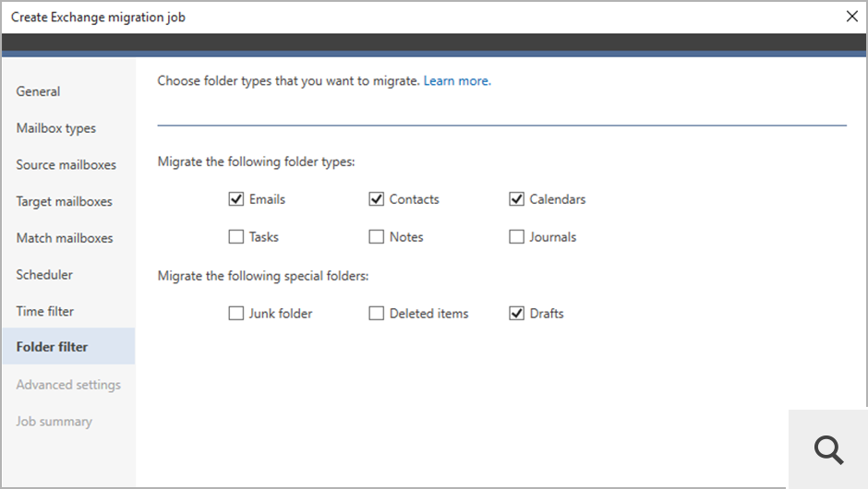Open the Learn more link

(457, 81)
